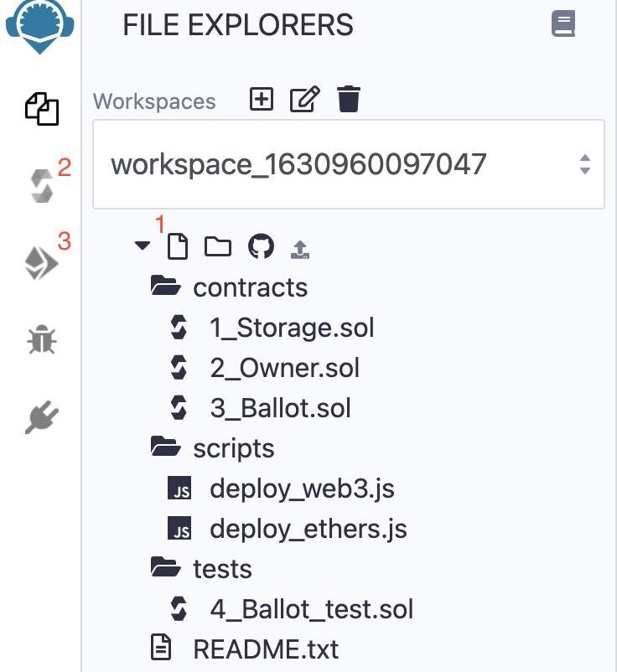The width and height of the screenshot is (617, 672).
Task: Create a new file icon
Action: coord(176,247)
